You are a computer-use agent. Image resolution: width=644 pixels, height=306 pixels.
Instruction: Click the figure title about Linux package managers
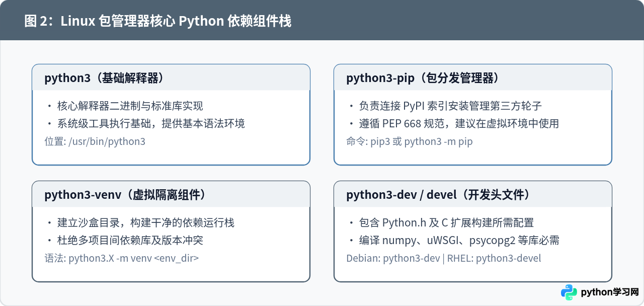click(157, 21)
